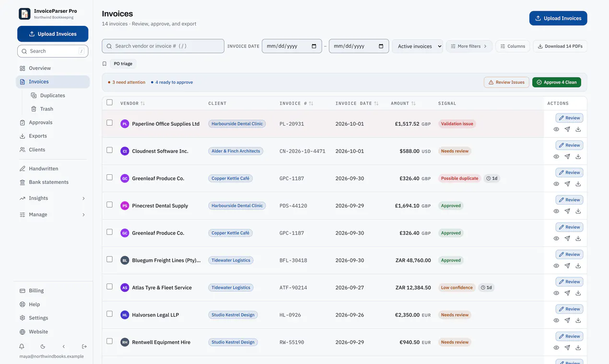The height and width of the screenshot is (364, 609).
Task: Toggle dark mode moon icon
Action: 43,346
